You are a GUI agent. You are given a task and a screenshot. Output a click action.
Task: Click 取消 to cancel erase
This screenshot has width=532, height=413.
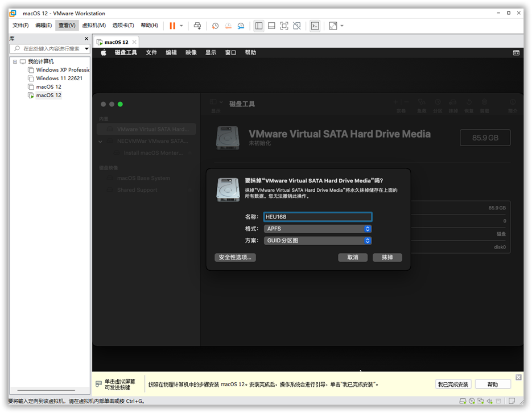coord(353,257)
